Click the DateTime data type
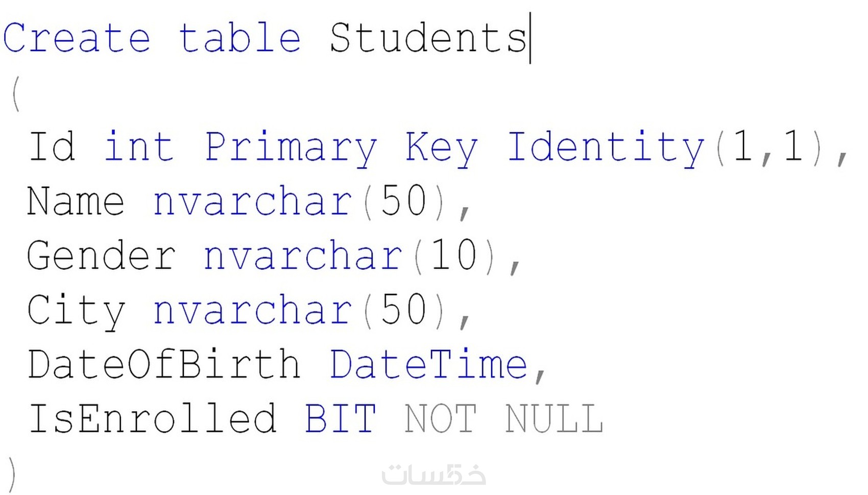Viewport: 868px width, 495px height. (x=428, y=364)
